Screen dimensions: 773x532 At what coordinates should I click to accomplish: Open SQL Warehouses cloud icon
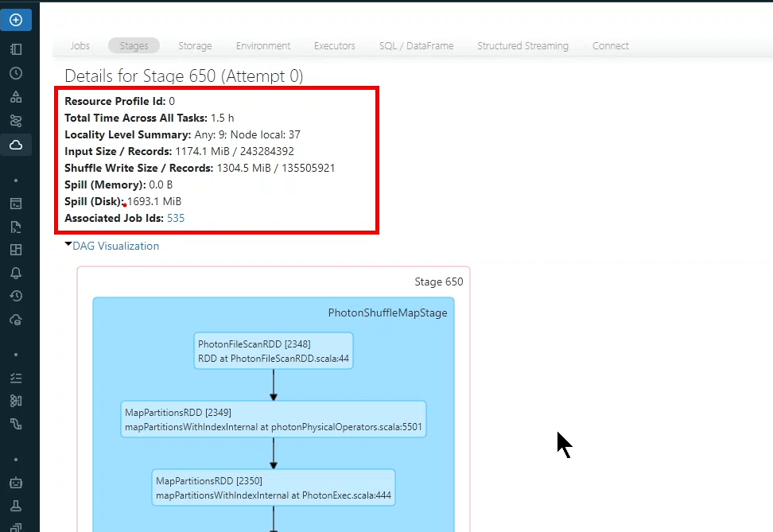click(x=16, y=320)
